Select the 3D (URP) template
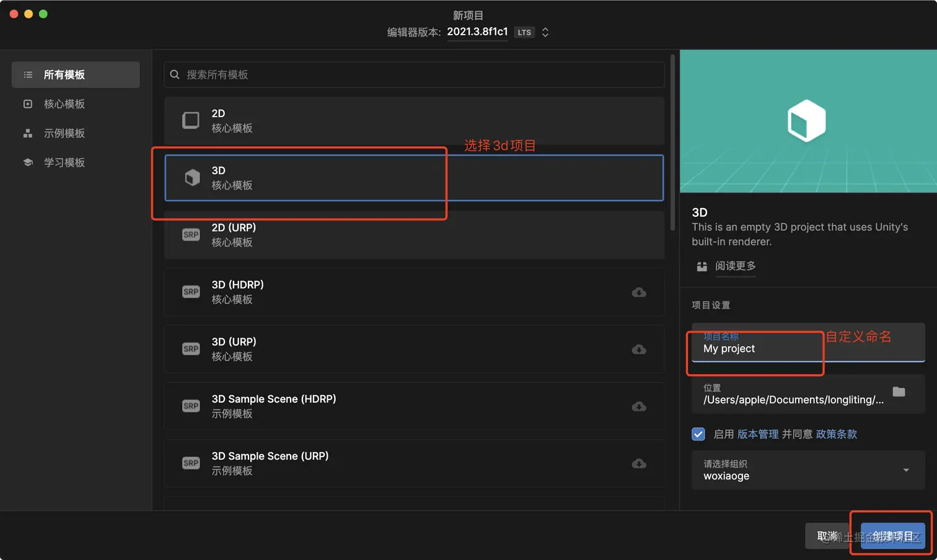Viewport: 937px width, 560px height. pos(414,349)
